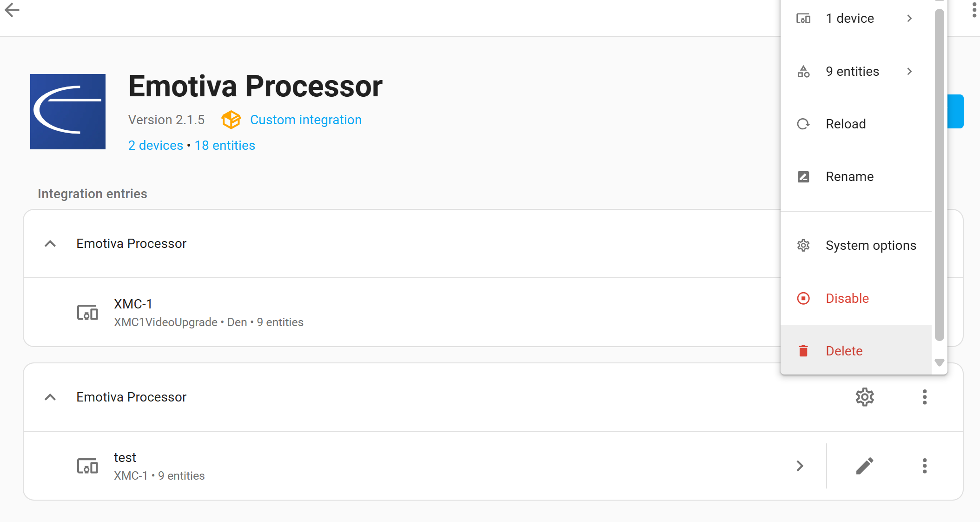Viewport: 980px width, 522px height.
Task: Open the top-right overflow menu icon
Action: pos(974,10)
